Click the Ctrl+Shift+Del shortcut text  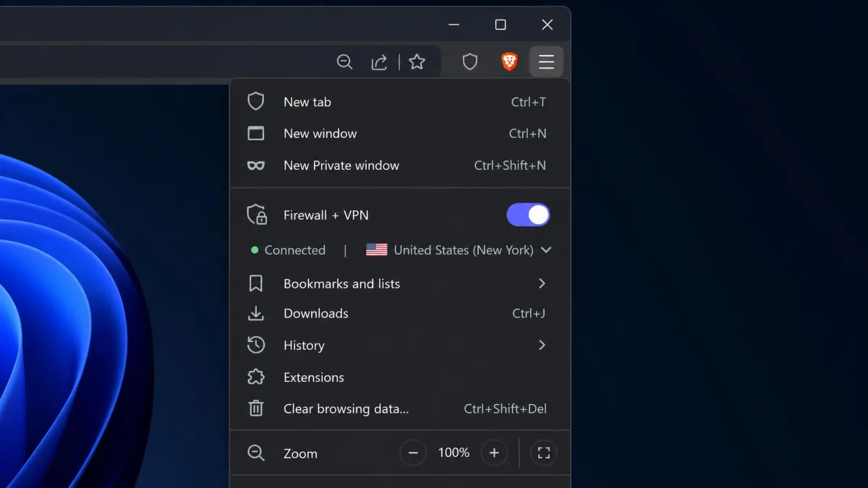[505, 408]
